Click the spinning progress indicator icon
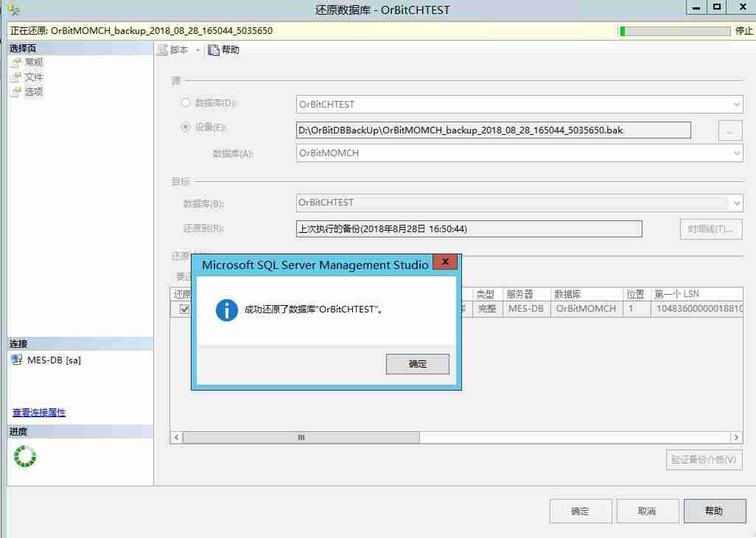756x538 pixels. 24,456
